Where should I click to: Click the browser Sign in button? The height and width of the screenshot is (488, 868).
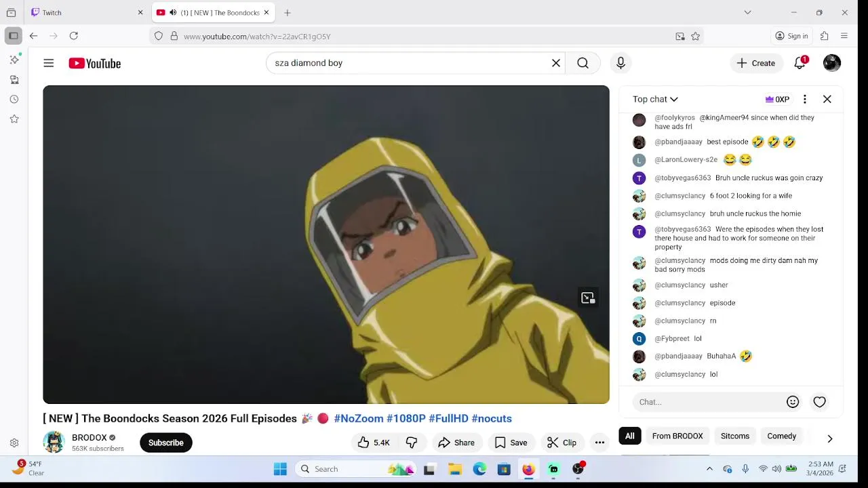(x=792, y=36)
